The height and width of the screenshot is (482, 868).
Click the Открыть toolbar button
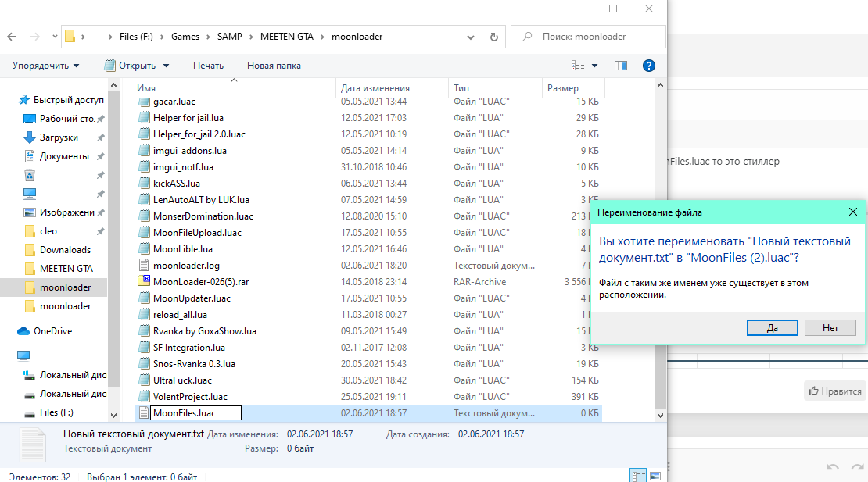[x=131, y=65]
